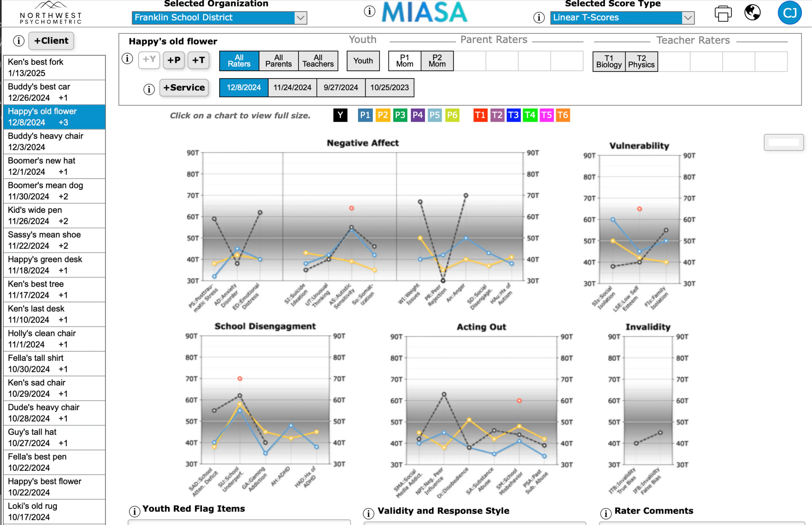Image resolution: width=812 pixels, height=525 pixels.
Task: Toggle the All Teachers rater filter
Action: [318, 61]
